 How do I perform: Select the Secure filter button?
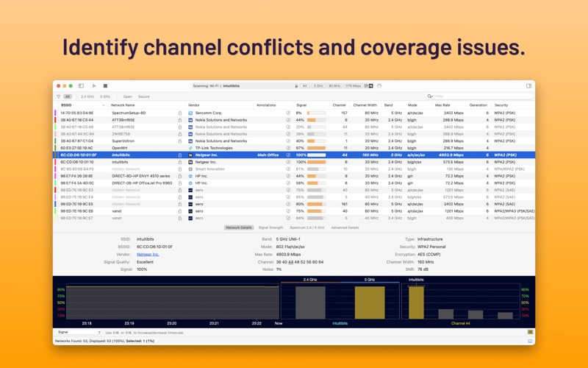click(143, 96)
